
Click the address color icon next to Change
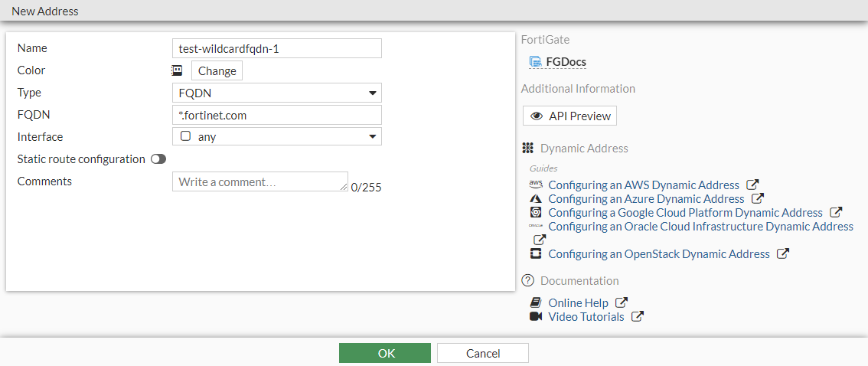tap(177, 70)
